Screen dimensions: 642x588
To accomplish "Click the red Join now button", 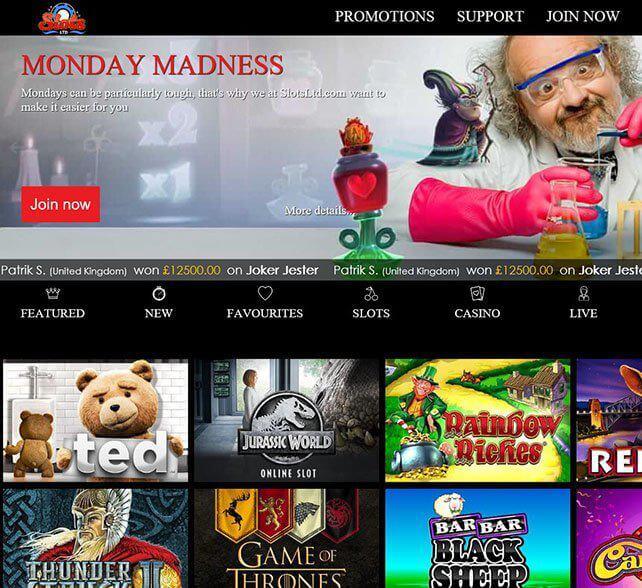I will click(x=61, y=204).
